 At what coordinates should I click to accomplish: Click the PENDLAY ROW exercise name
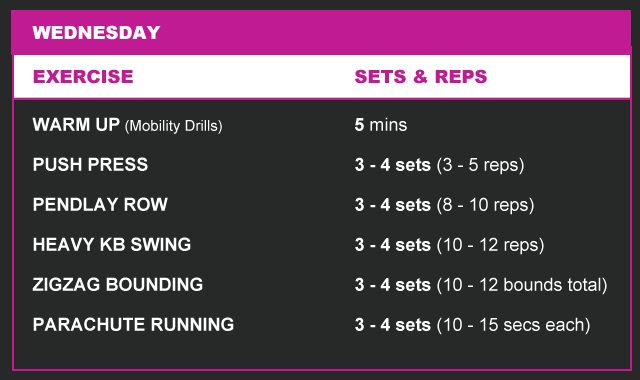click(x=100, y=204)
